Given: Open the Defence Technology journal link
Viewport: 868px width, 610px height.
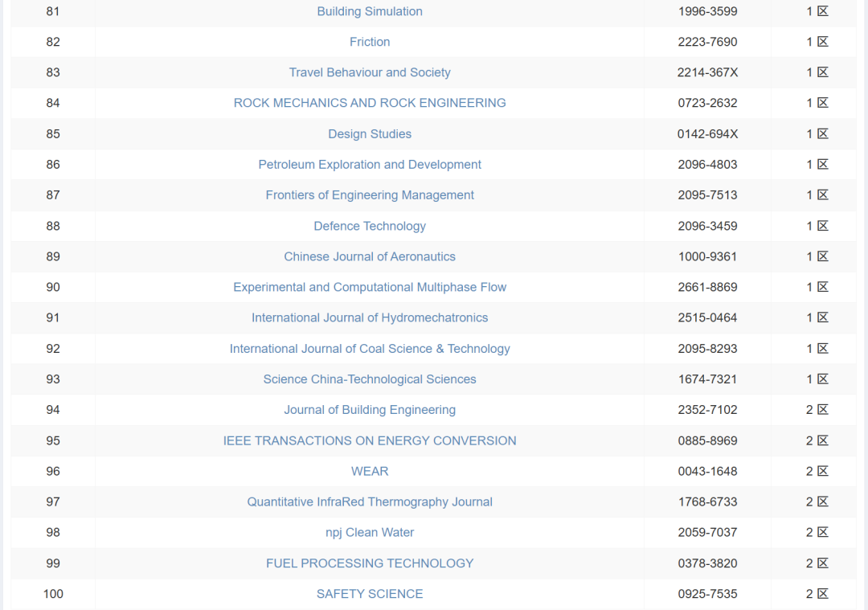Looking at the screenshot, I should [369, 226].
